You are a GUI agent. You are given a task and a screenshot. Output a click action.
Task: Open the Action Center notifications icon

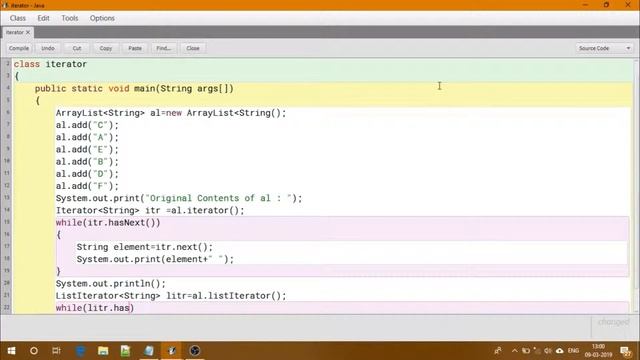[625, 351]
